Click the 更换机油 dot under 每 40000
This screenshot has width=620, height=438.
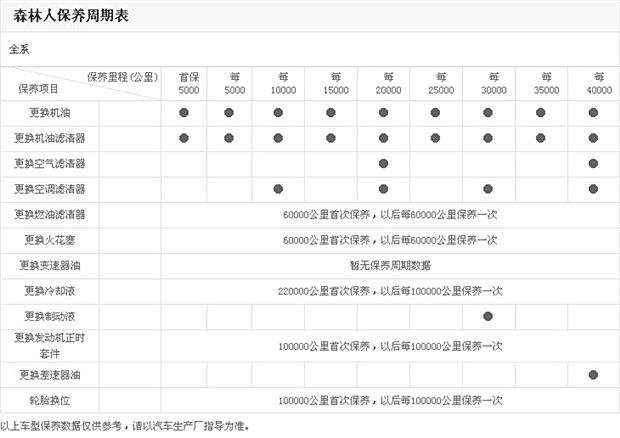pyautogui.click(x=593, y=113)
